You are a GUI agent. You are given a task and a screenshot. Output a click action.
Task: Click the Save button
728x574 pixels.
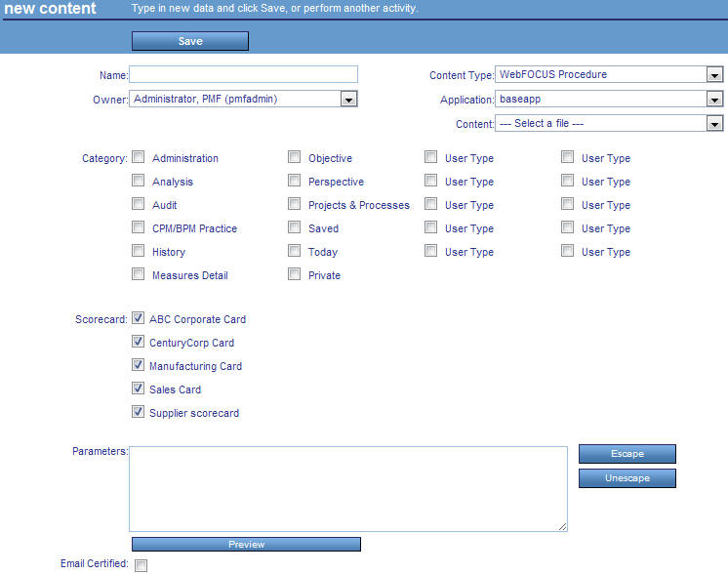190,41
